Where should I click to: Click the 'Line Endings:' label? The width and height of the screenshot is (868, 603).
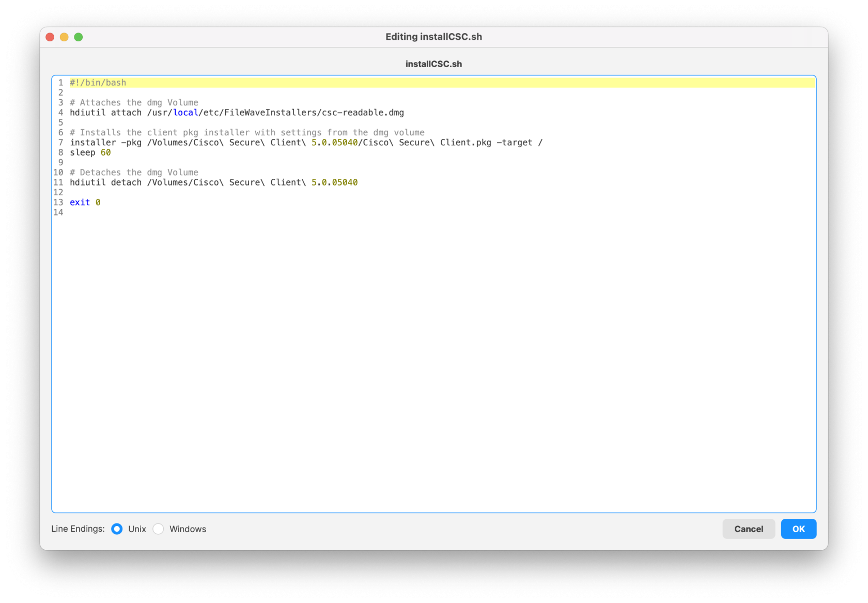78,529
